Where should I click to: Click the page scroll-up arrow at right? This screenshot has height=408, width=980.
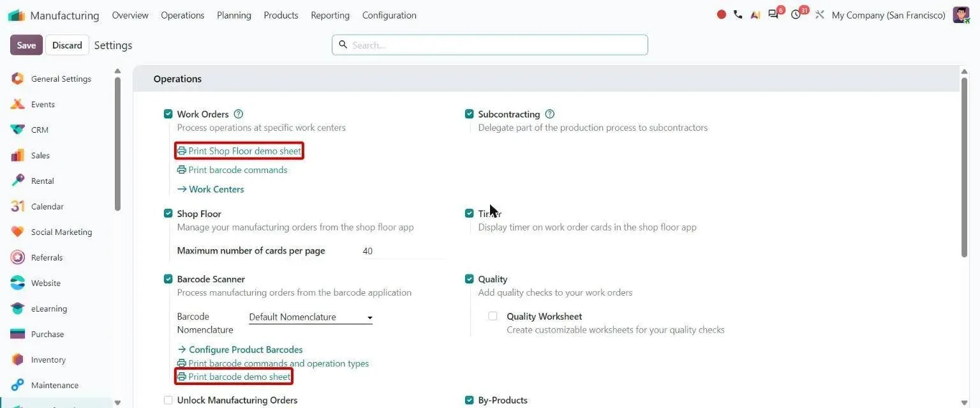[964, 71]
